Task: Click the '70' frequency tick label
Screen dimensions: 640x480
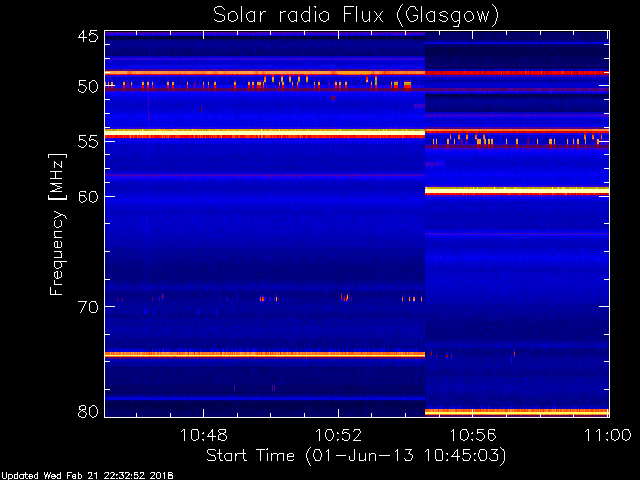Action: (x=88, y=307)
